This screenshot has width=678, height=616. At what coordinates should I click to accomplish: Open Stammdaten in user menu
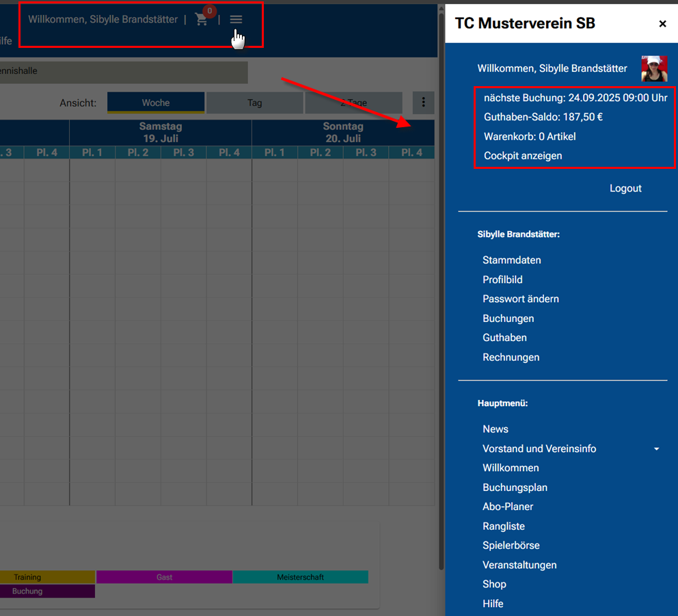(511, 260)
